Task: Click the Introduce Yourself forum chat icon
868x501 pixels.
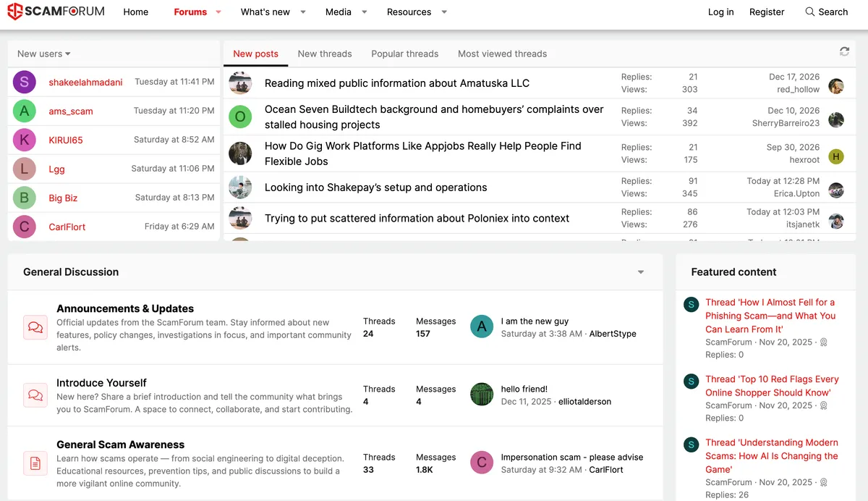Action: tap(35, 395)
